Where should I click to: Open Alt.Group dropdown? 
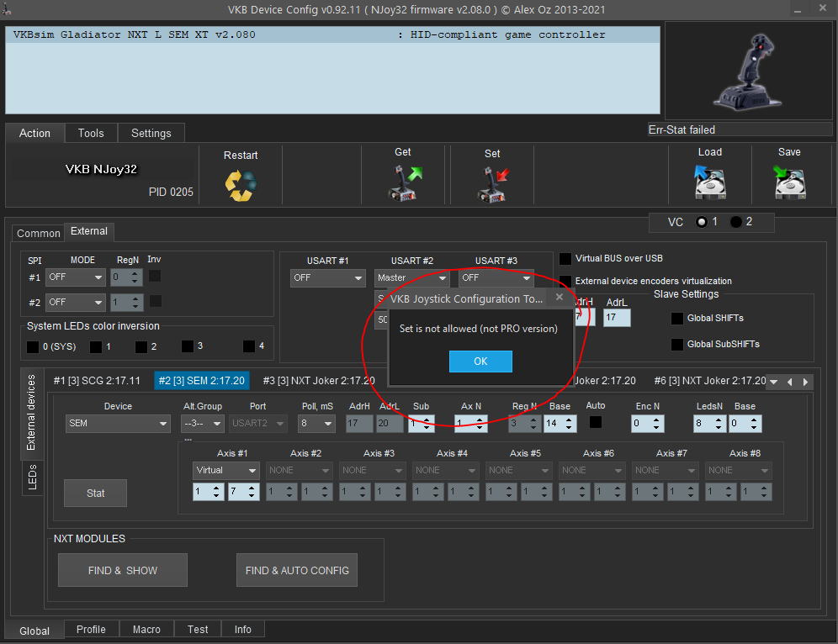pyautogui.click(x=202, y=424)
